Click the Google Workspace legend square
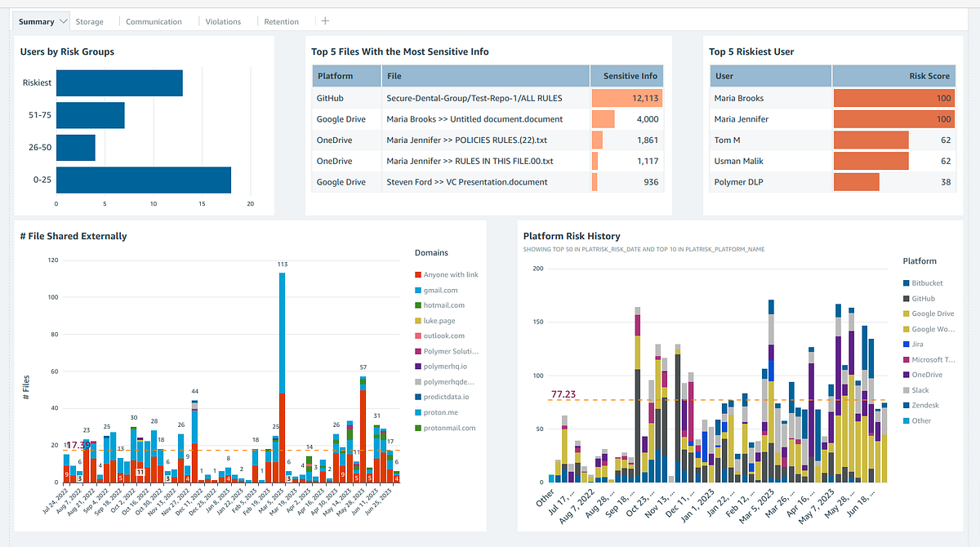980x547 pixels. point(908,329)
